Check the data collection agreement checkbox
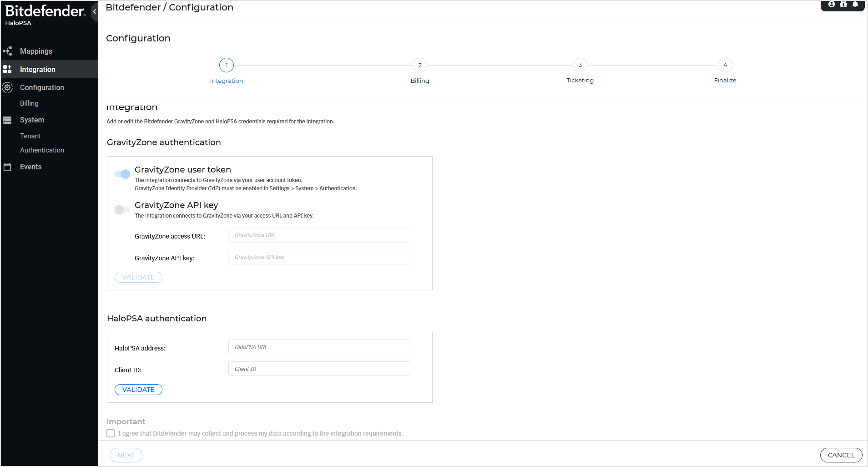This screenshot has height=467, width=868. [111, 433]
